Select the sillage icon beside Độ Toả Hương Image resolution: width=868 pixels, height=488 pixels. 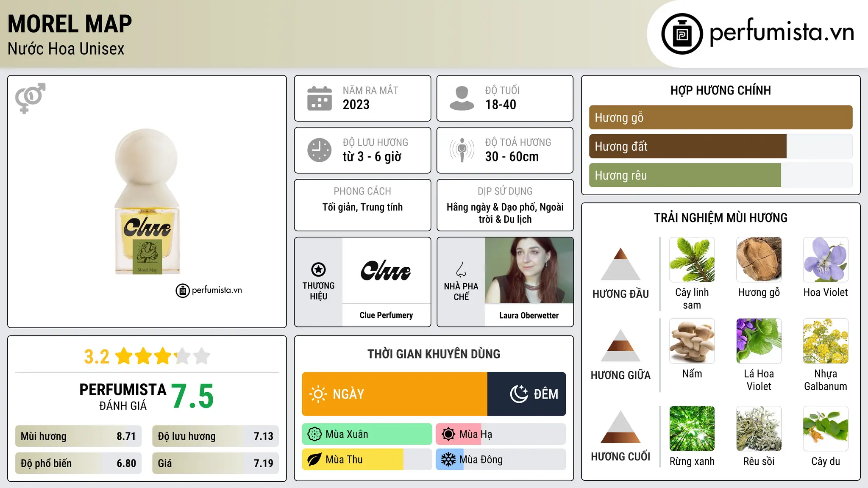[462, 150]
